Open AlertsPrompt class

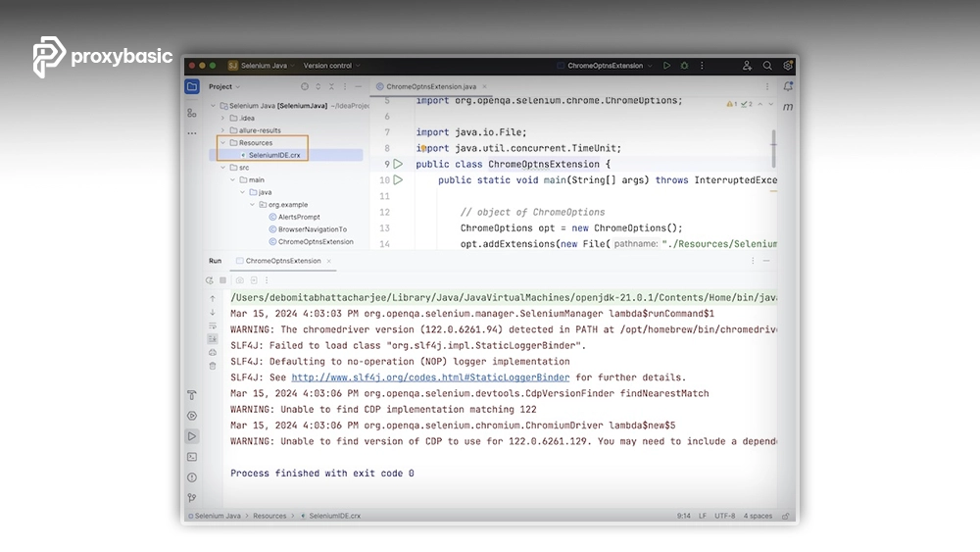click(x=299, y=217)
